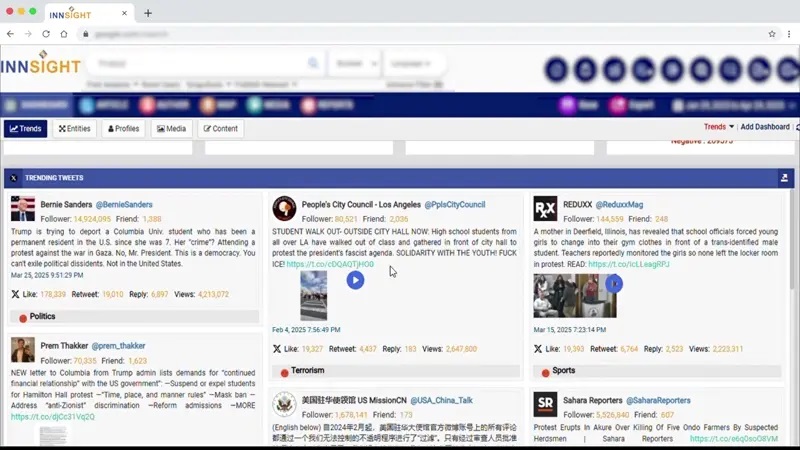Click the browser forward arrow
This screenshot has height=450, width=800.
pos(28,34)
